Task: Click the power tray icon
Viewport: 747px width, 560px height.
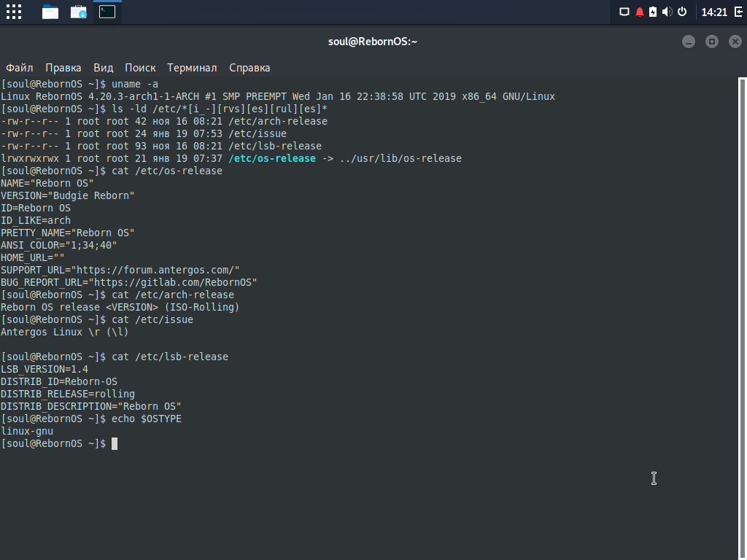Action: (682, 12)
